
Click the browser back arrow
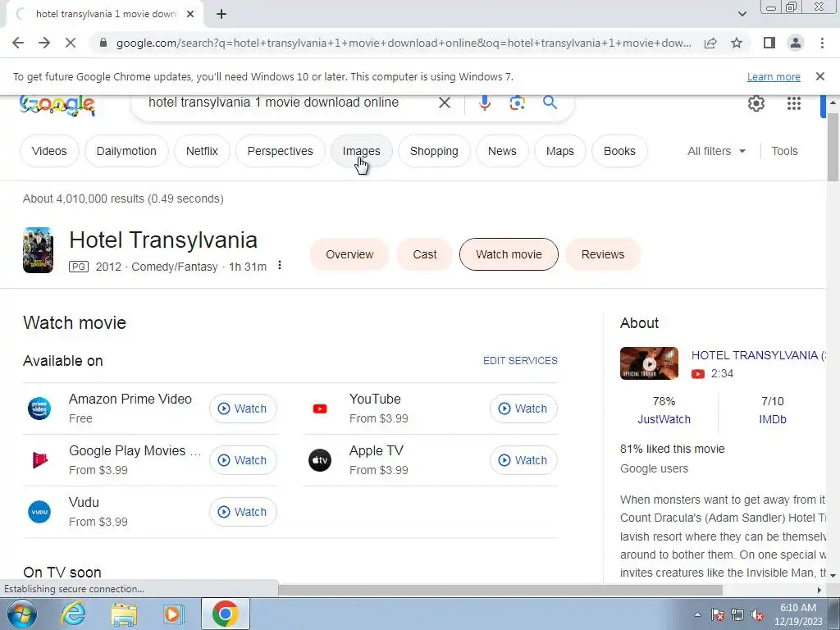(x=18, y=43)
